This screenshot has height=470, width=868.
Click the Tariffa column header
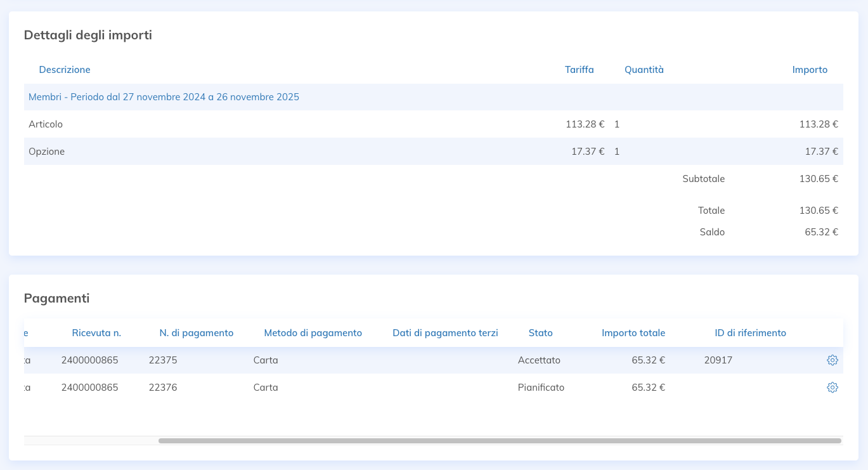click(x=579, y=70)
